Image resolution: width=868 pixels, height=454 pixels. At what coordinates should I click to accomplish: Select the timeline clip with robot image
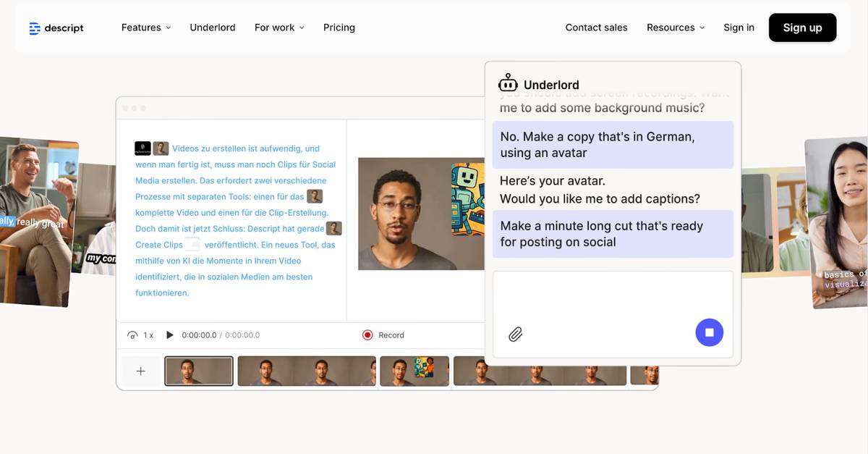(414, 371)
